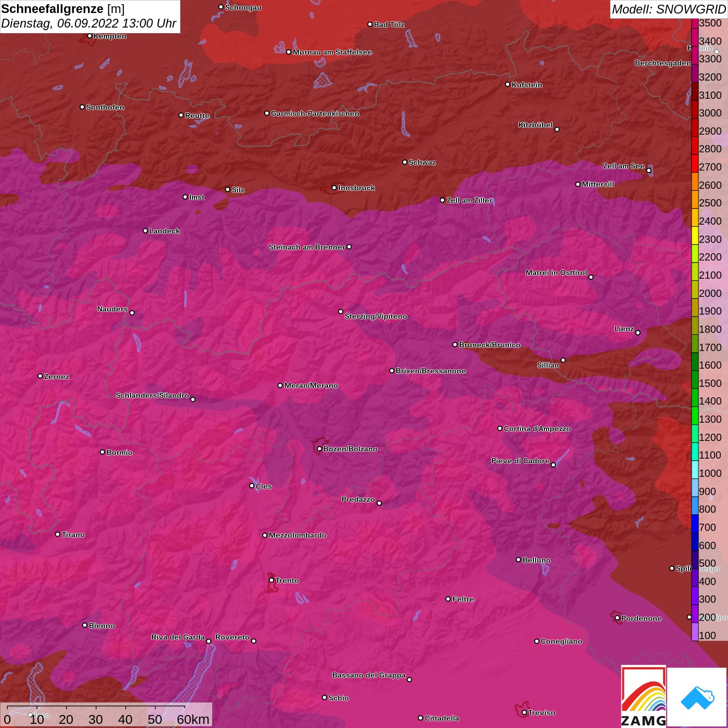The width and height of the screenshot is (728, 728).
Task: Select the yellow swatch near 2300 in legend
Action: pos(695,236)
